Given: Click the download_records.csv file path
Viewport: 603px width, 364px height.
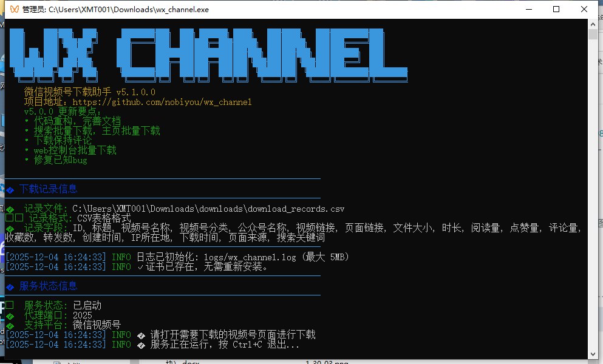Looking at the screenshot, I should pos(208,209).
